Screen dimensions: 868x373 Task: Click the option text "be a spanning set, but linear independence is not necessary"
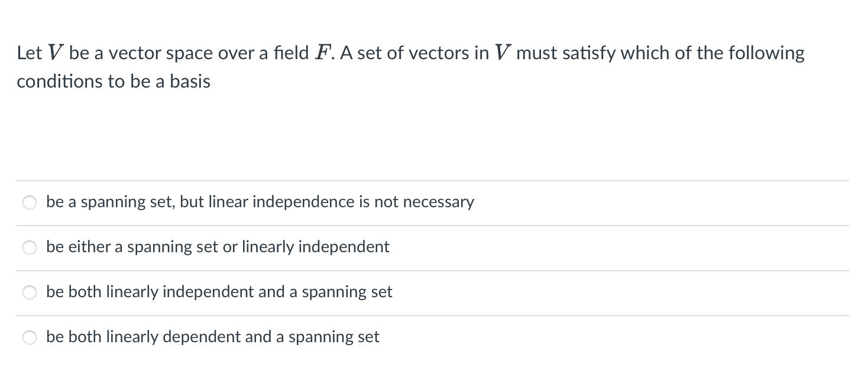click(260, 202)
